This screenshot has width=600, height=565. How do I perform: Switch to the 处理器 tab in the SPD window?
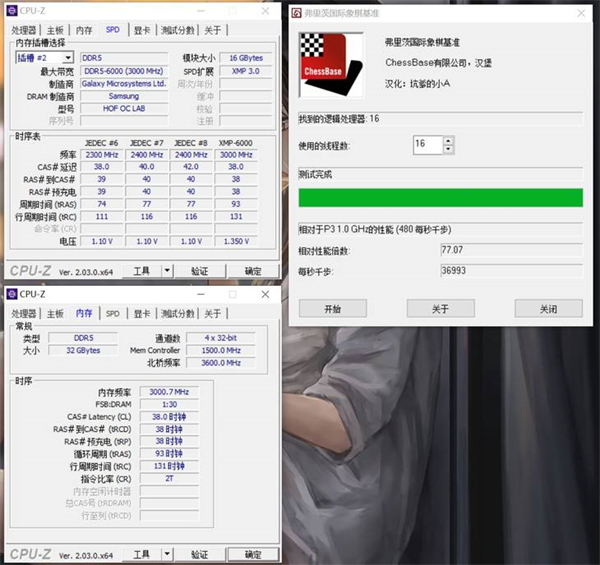23,31
